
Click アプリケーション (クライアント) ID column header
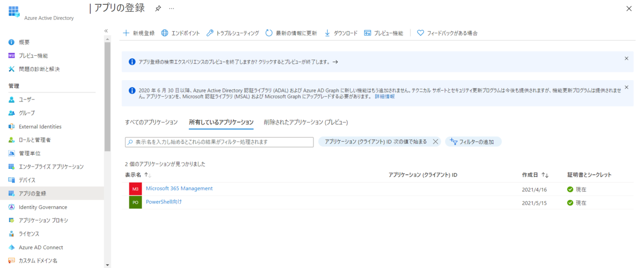(x=423, y=175)
